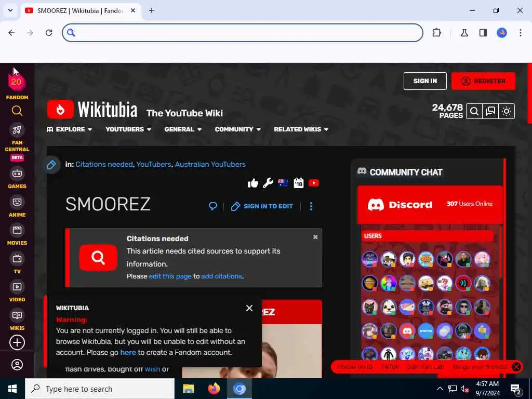Expand the Explore menu

69,129
